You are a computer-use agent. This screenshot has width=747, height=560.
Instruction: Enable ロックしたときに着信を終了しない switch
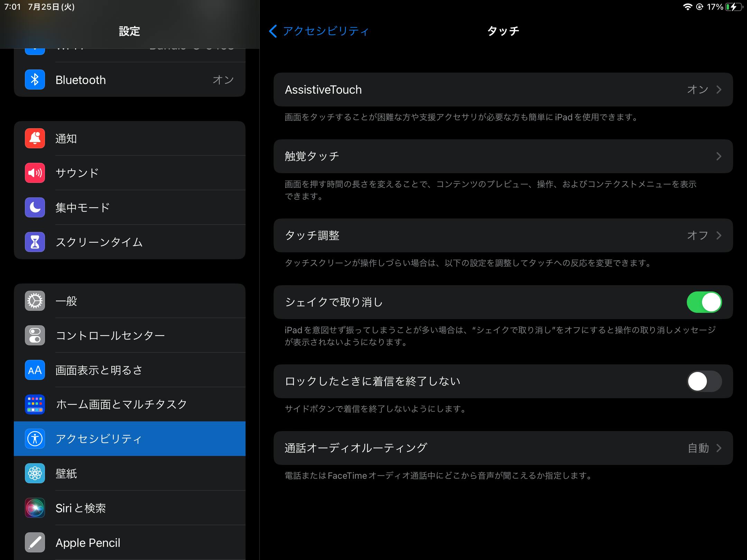704,381
